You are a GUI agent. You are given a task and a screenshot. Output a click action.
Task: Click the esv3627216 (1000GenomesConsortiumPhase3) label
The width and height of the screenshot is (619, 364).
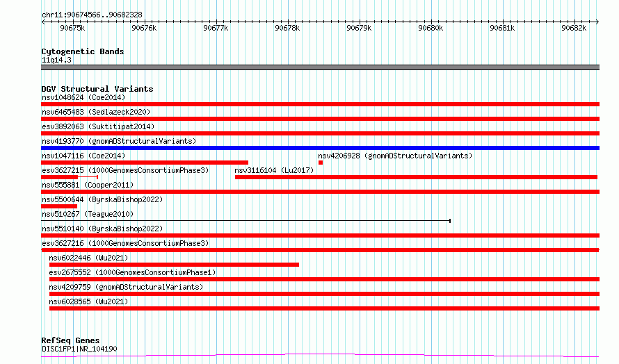coord(125,243)
